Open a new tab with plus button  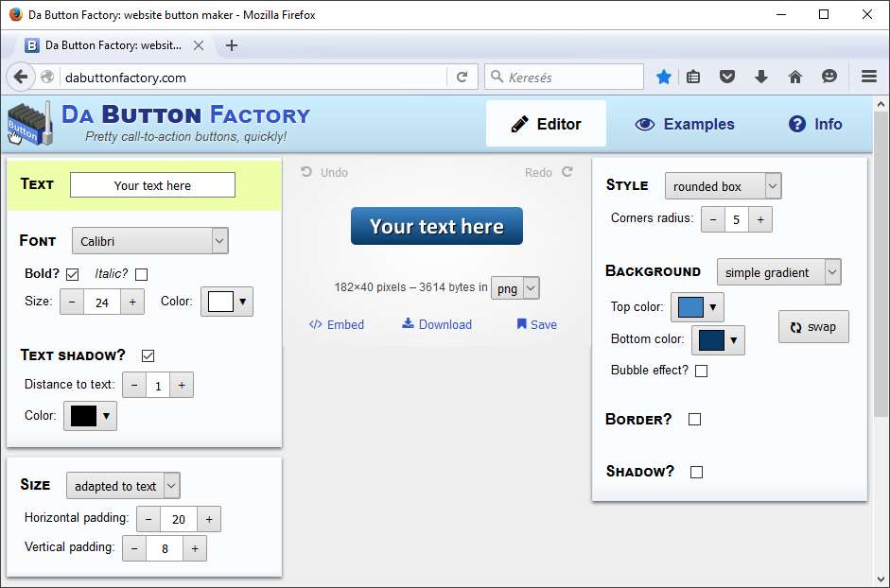232,45
